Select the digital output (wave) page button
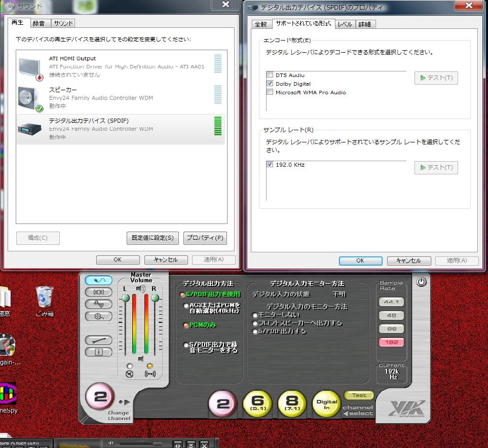Image resolution: width=488 pixels, height=448 pixels. pos(99,280)
